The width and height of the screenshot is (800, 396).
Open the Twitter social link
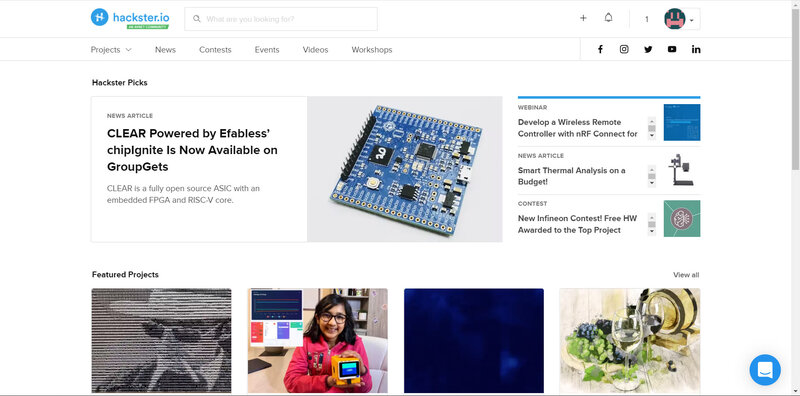click(648, 50)
